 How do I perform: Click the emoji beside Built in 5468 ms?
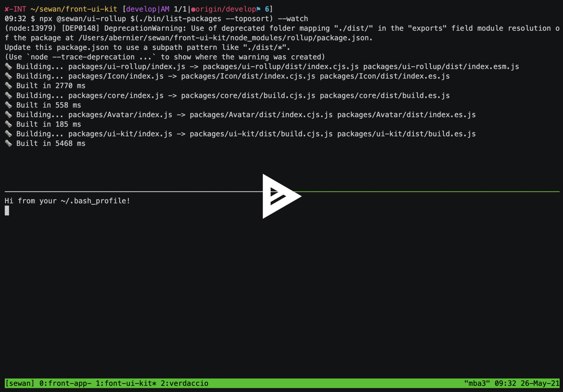pyautogui.click(x=8, y=143)
